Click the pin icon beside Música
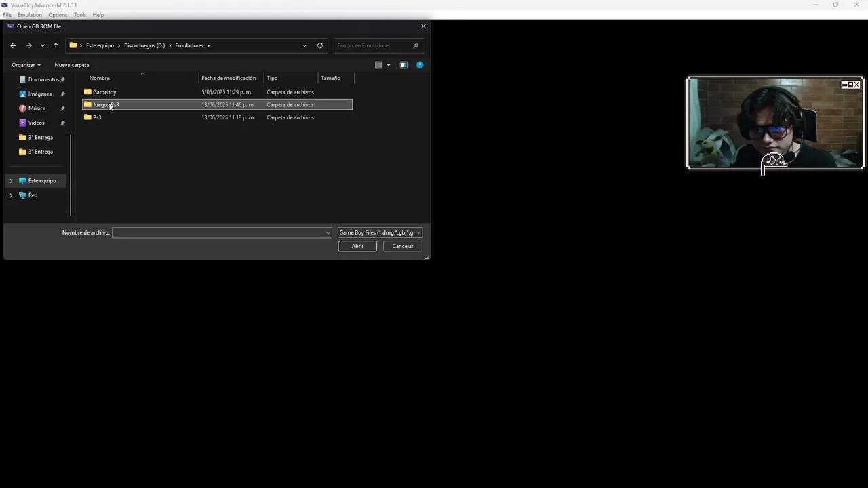This screenshot has height=488, width=868. coord(63,108)
